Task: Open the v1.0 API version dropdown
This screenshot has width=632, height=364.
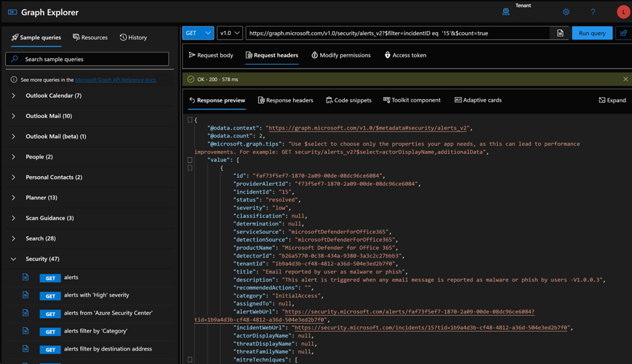Action: [x=229, y=33]
